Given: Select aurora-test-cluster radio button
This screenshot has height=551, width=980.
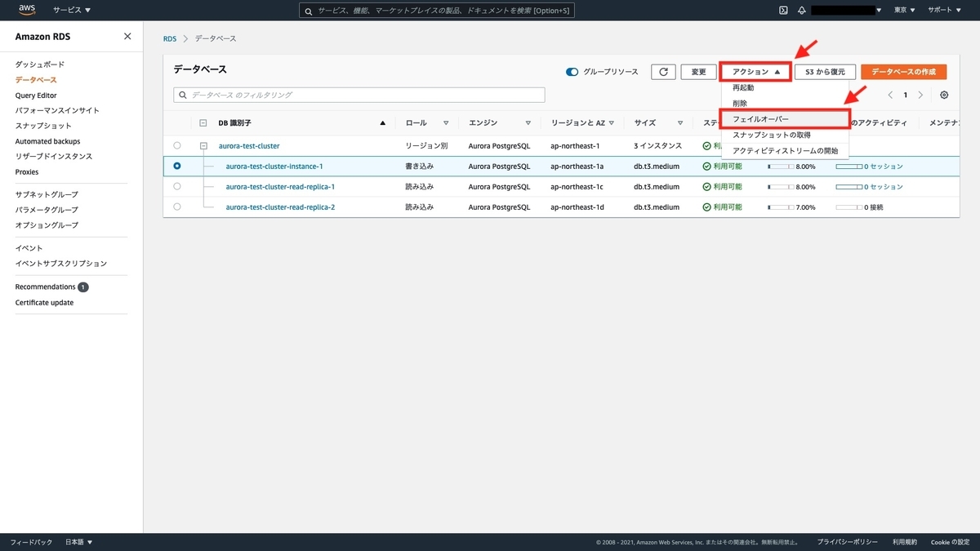Looking at the screenshot, I should pyautogui.click(x=177, y=145).
